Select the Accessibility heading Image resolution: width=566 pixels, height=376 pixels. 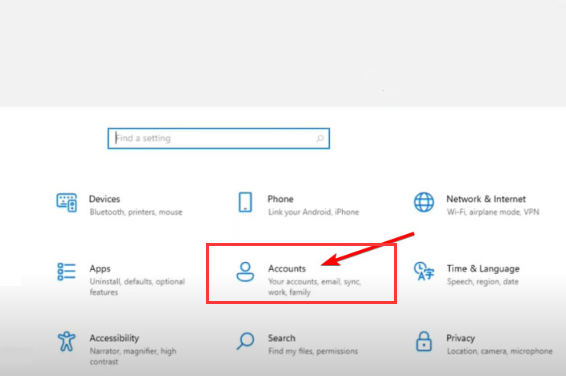(114, 338)
